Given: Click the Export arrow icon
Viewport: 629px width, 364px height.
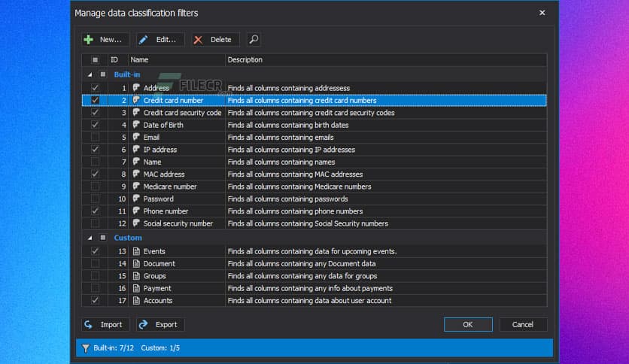Looking at the screenshot, I should 143,324.
